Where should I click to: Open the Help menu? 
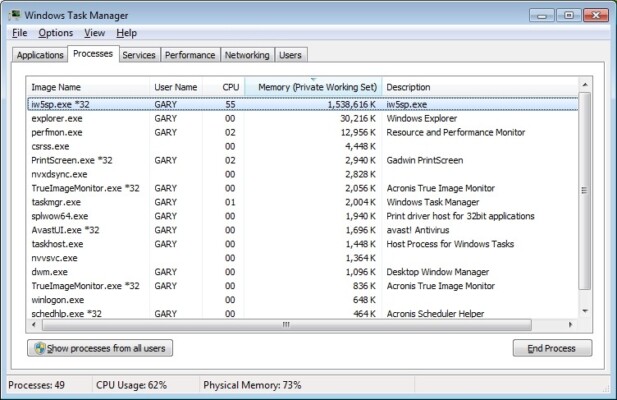pyautogui.click(x=127, y=33)
